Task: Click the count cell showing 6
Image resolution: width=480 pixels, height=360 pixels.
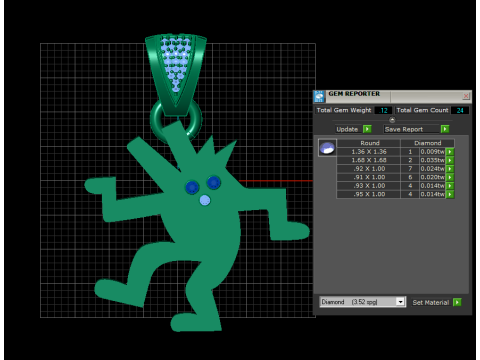Action: coord(410,177)
